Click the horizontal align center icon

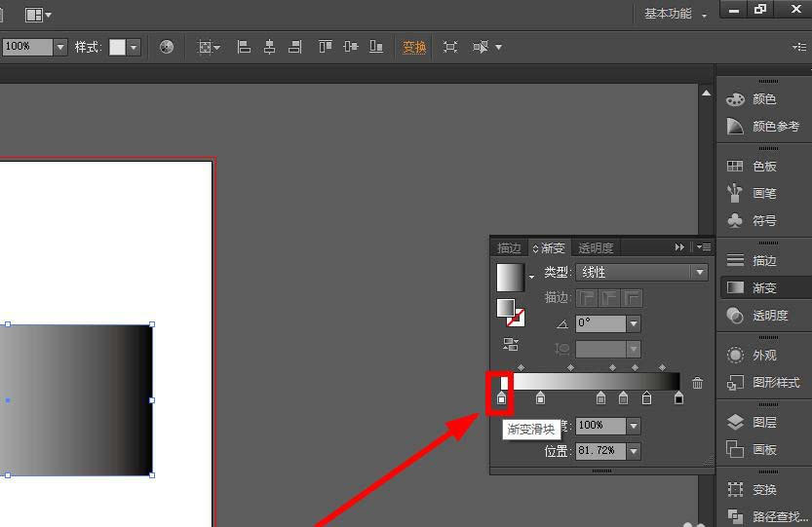click(269, 47)
